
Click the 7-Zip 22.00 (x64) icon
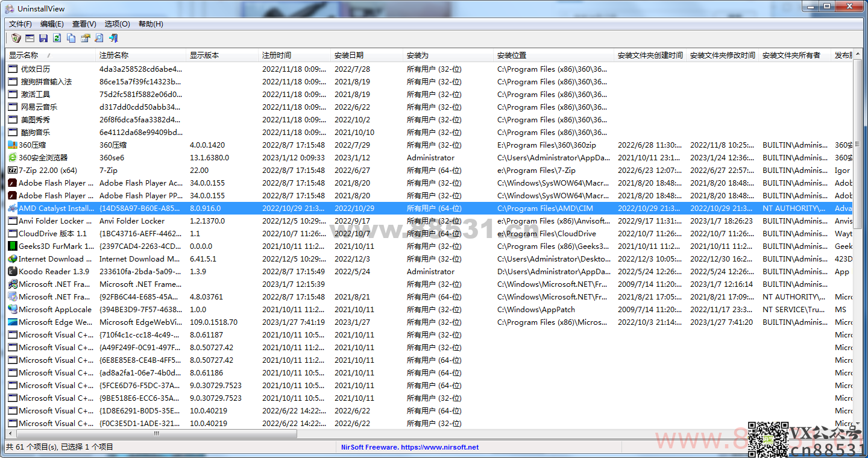tap(13, 170)
